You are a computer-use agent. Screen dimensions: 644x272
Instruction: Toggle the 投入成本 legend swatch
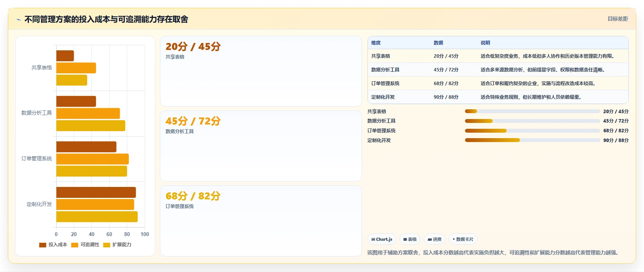point(43,245)
